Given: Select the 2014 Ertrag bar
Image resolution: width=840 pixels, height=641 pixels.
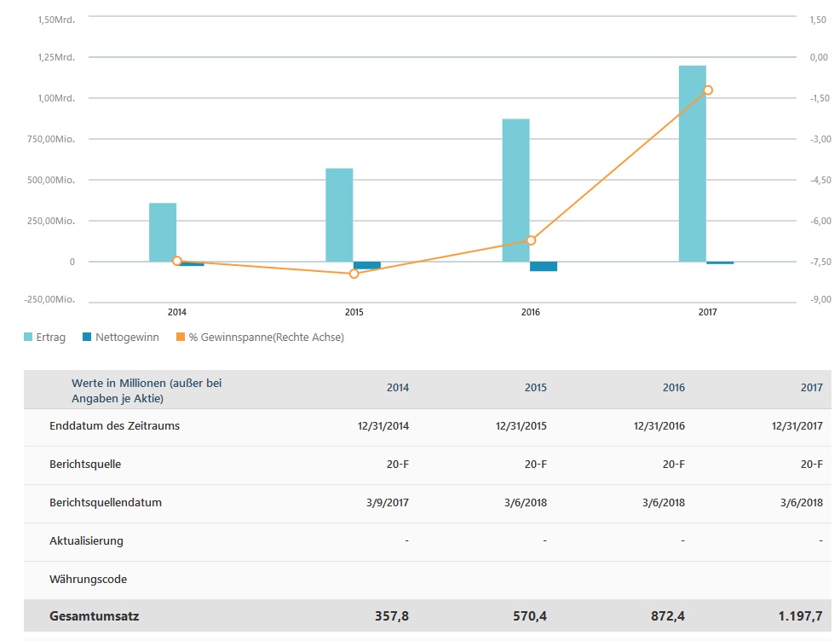Looking at the screenshot, I should 163,232.
